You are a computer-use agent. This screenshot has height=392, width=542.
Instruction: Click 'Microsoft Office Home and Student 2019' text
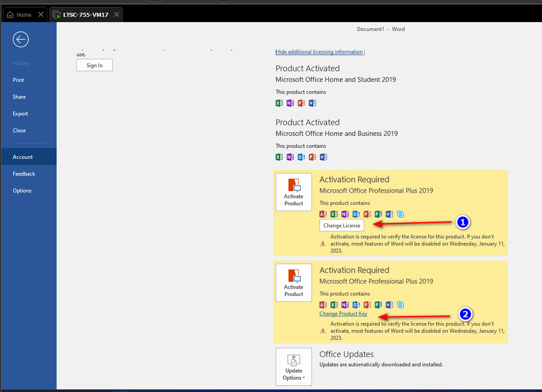pyautogui.click(x=336, y=79)
